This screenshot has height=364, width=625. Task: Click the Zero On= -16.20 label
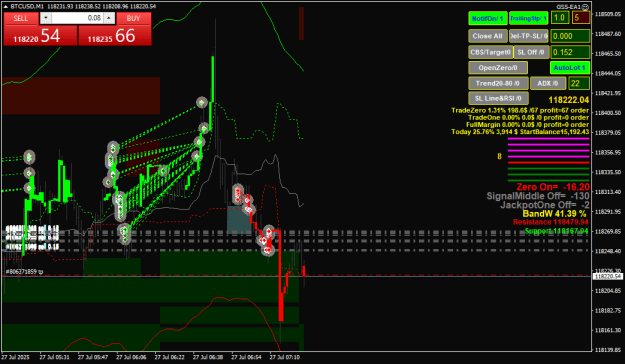tap(553, 187)
